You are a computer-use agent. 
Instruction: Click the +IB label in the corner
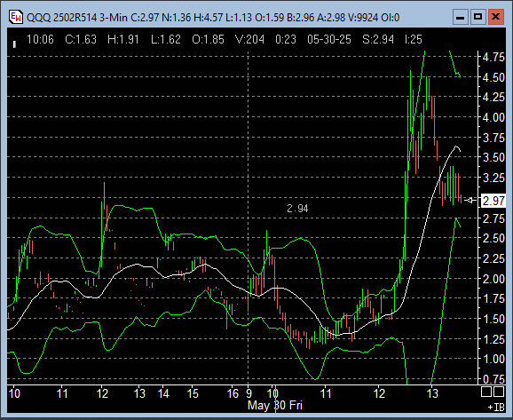(496, 408)
